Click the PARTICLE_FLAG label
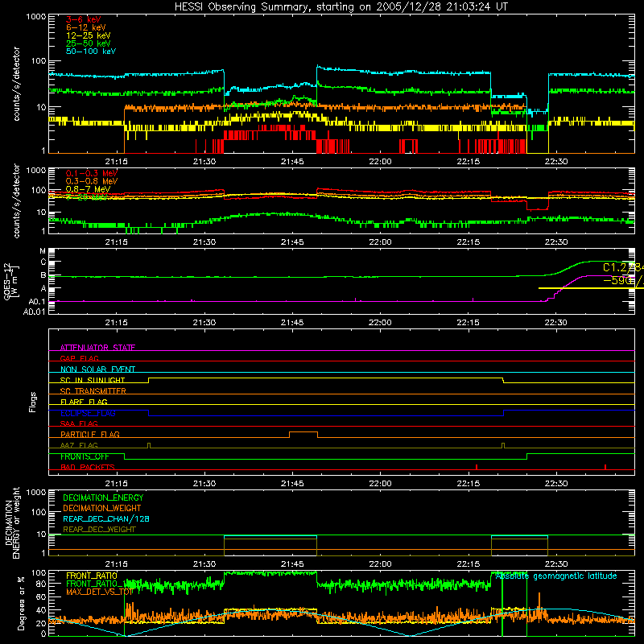 90,435
